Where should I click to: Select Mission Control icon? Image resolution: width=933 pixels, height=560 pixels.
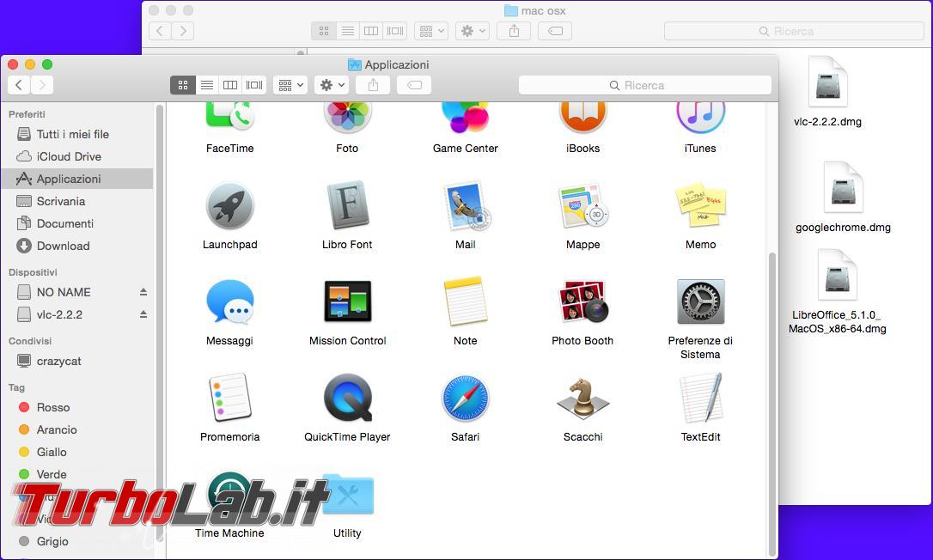click(x=347, y=301)
